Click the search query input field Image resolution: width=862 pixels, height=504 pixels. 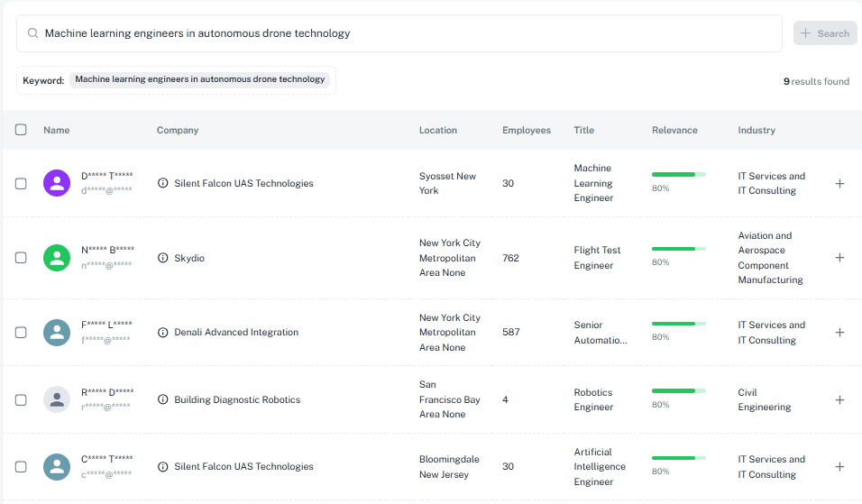(x=399, y=33)
